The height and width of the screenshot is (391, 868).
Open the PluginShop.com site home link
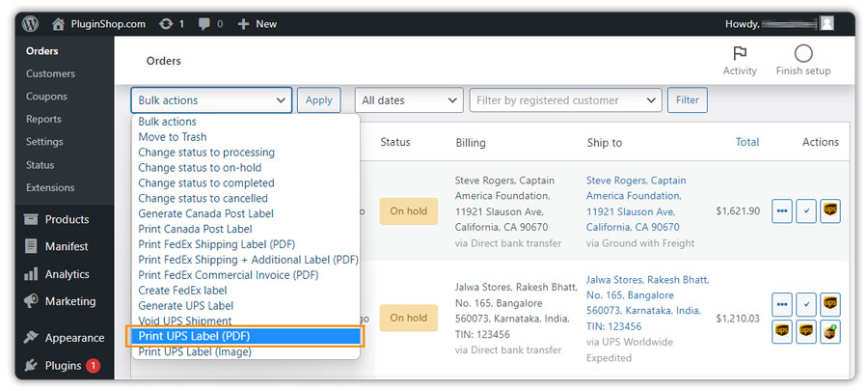pos(98,24)
